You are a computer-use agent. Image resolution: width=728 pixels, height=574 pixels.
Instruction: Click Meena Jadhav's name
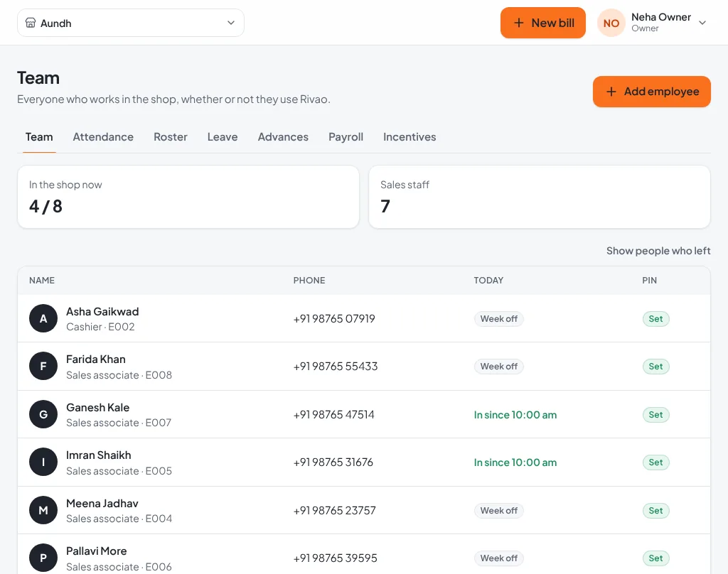click(x=102, y=504)
